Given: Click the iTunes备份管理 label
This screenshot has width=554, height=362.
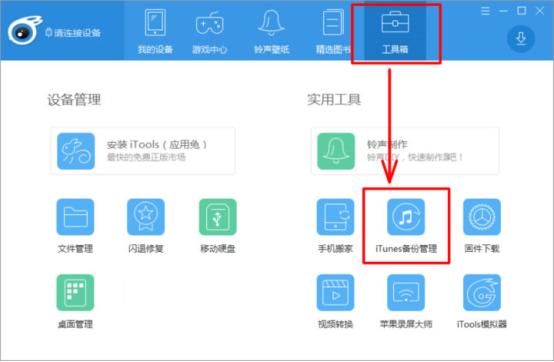Looking at the screenshot, I should [x=406, y=249].
